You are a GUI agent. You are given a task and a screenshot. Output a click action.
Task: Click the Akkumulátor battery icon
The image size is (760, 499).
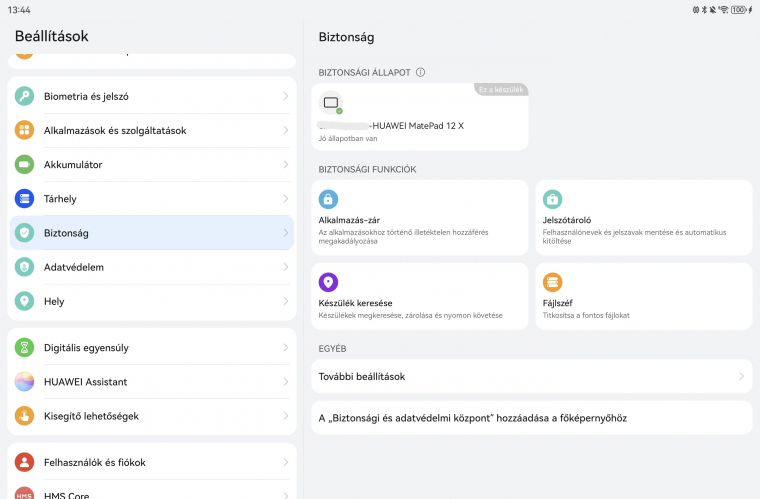coord(25,165)
